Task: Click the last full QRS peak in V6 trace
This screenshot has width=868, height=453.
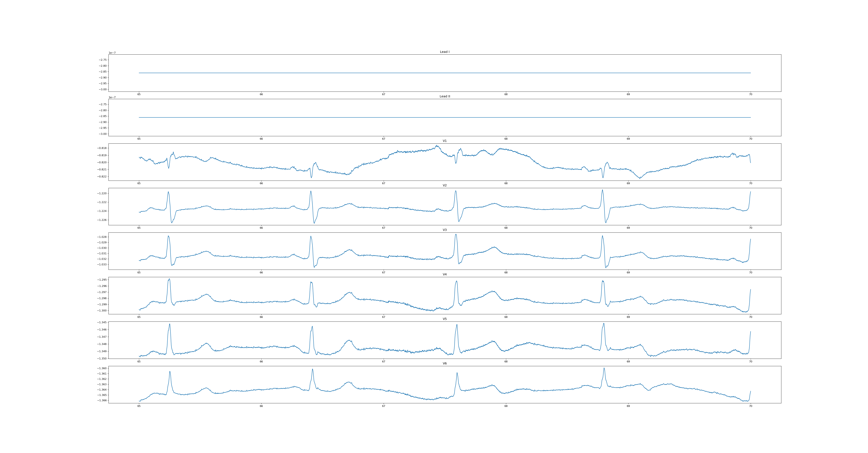Action: pos(604,368)
